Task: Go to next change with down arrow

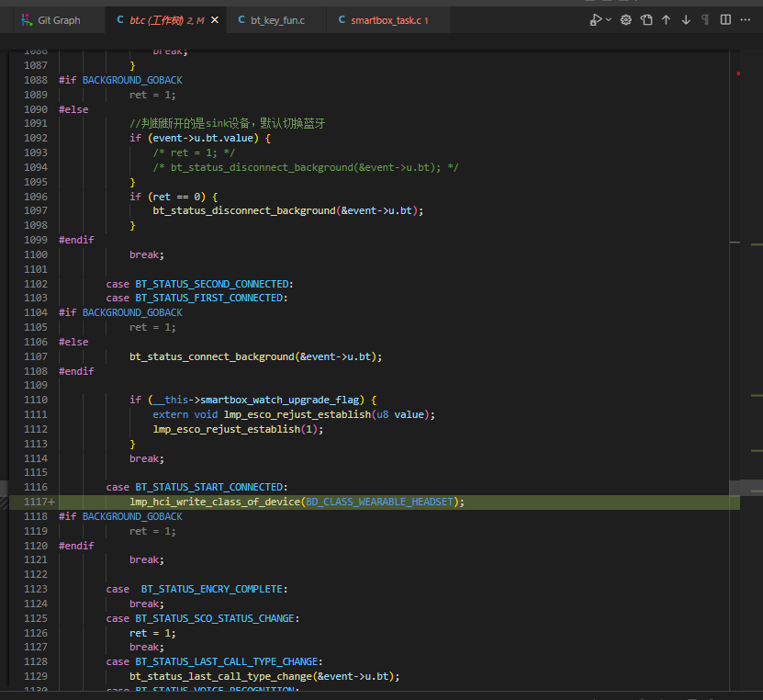Action: pos(686,20)
